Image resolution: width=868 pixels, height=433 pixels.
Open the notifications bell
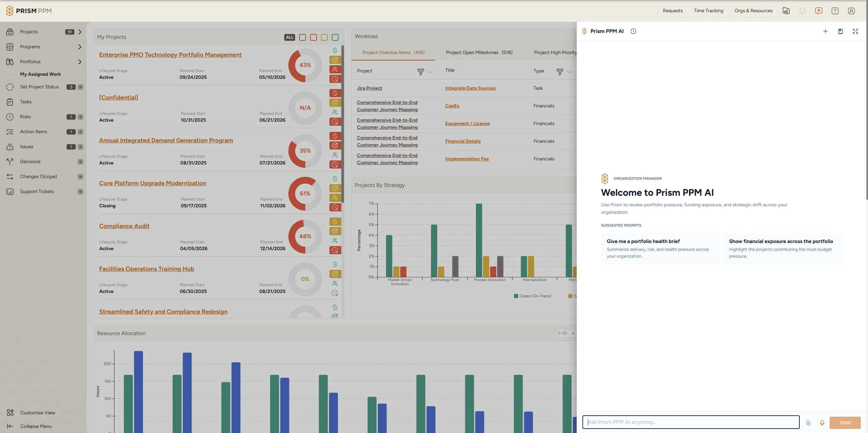802,11
